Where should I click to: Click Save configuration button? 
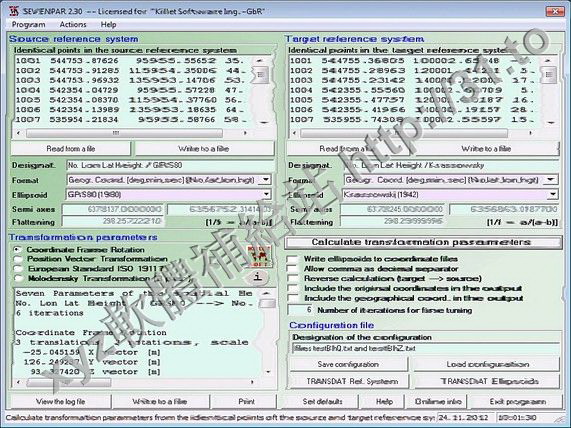(x=348, y=364)
